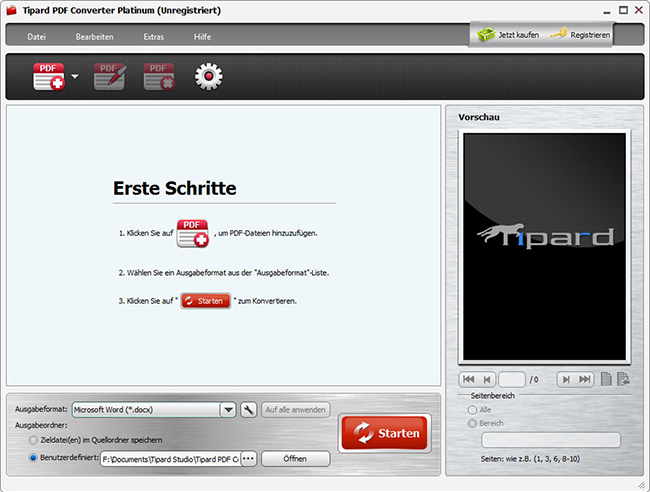Minimize the Tipard PDF Converter window
This screenshot has height=492, width=650.
(x=607, y=11)
